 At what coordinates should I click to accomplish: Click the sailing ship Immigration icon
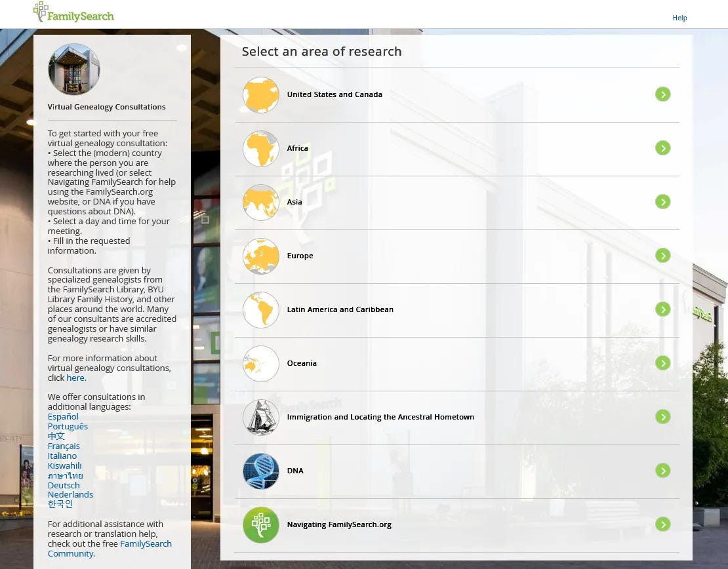[x=261, y=417]
